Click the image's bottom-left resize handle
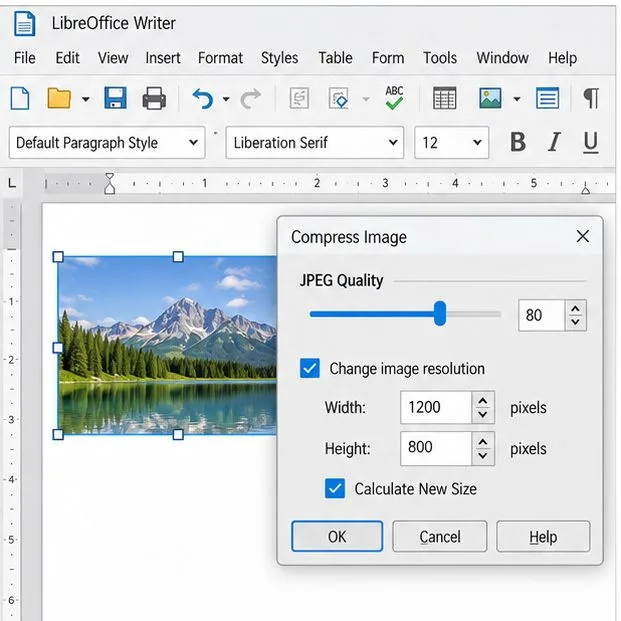Screen dimensions: 621x621 (x=58, y=434)
